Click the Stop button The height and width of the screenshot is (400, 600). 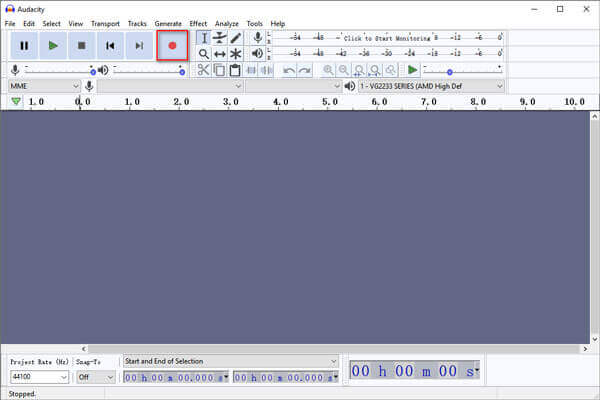pos(82,46)
